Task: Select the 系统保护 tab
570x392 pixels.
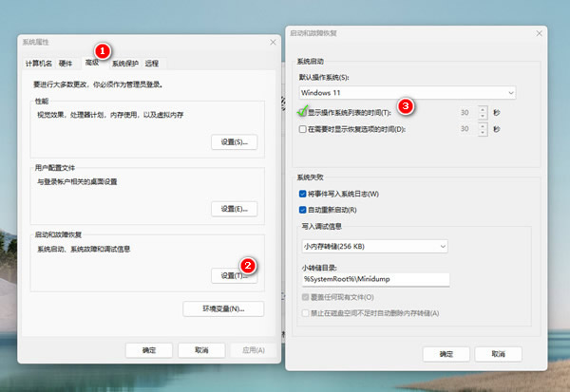Action: pos(125,64)
